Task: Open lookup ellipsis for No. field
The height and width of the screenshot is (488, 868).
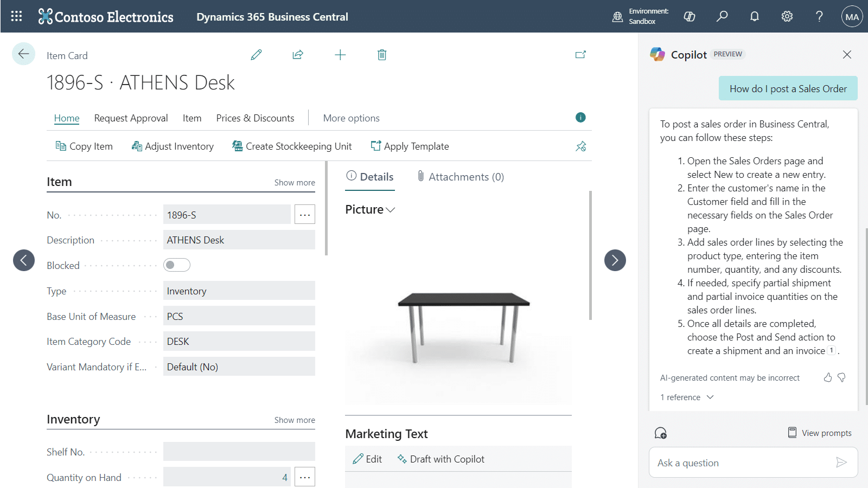Action: click(x=305, y=215)
